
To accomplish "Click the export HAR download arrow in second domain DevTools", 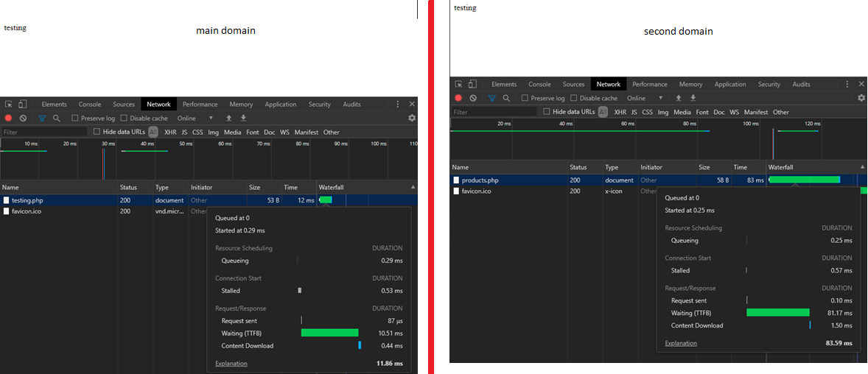I will point(693,98).
